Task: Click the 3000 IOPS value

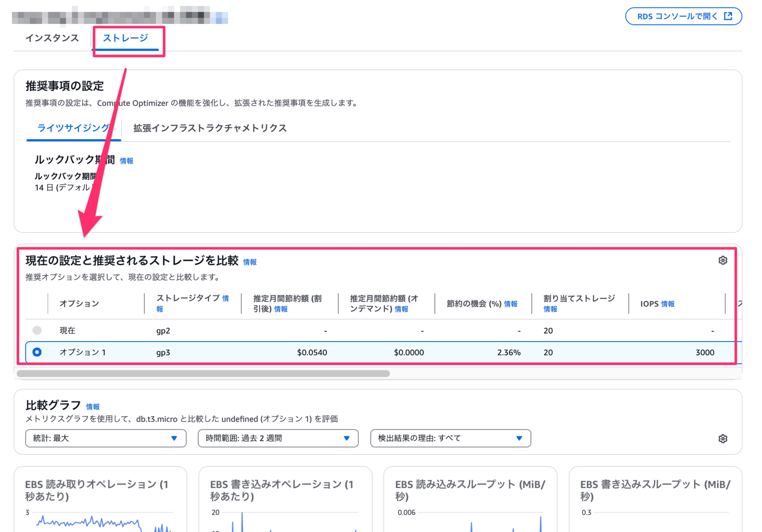Action: tap(705, 353)
